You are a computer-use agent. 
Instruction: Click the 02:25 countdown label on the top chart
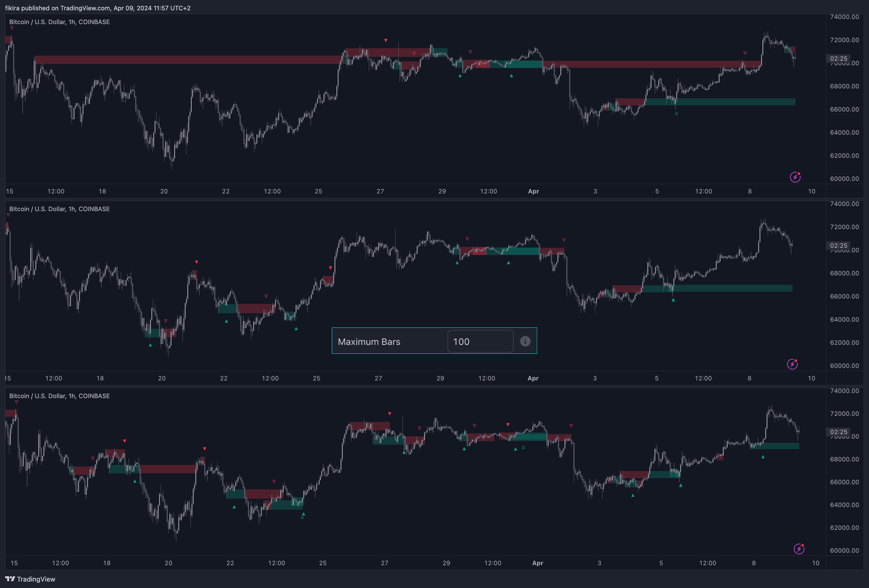point(838,58)
